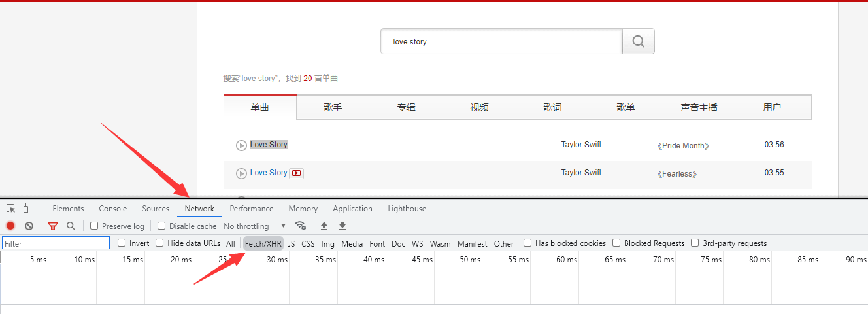This screenshot has width=868, height=314.
Task: Filter requests by Fetch/XHR type
Action: click(263, 243)
